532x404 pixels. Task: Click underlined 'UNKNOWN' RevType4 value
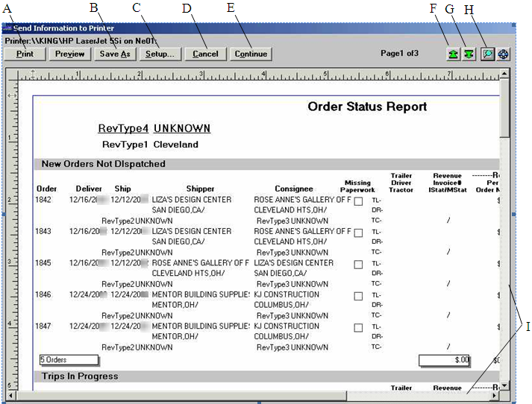182,128
